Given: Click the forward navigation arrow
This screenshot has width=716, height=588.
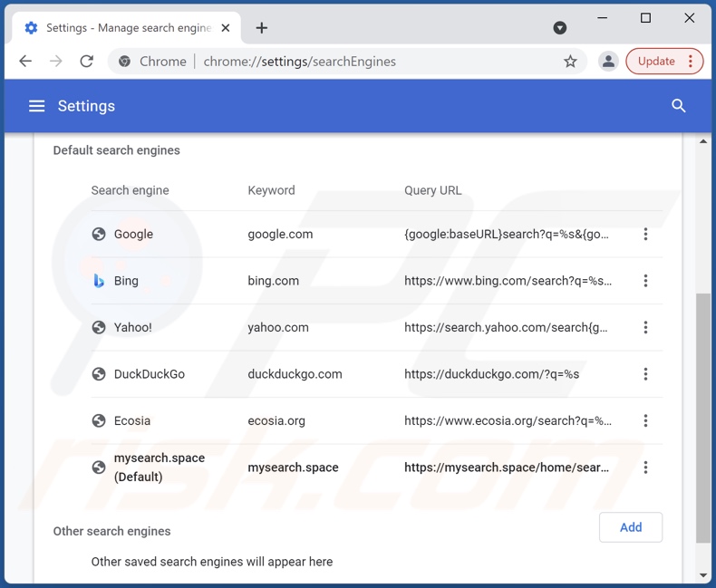Looking at the screenshot, I should click(x=55, y=62).
